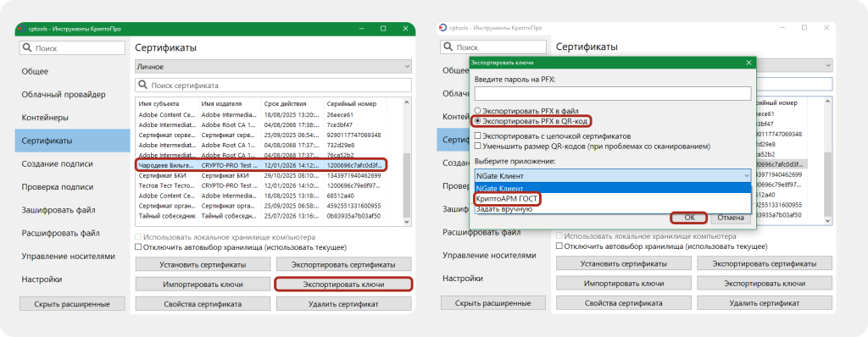This screenshot has height=337, width=868.
Task: Click Экспортировать ключи button in left window
Action: coord(344,285)
